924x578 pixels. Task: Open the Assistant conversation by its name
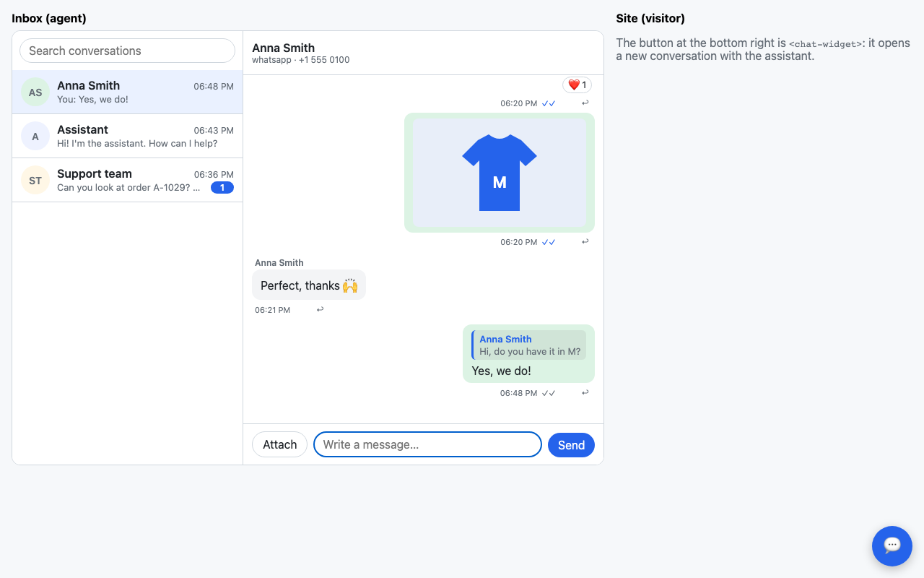pyautogui.click(x=82, y=129)
